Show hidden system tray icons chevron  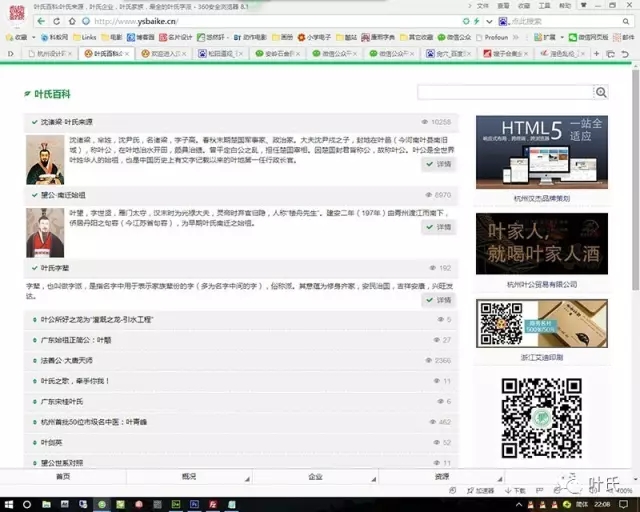pos(519,505)
